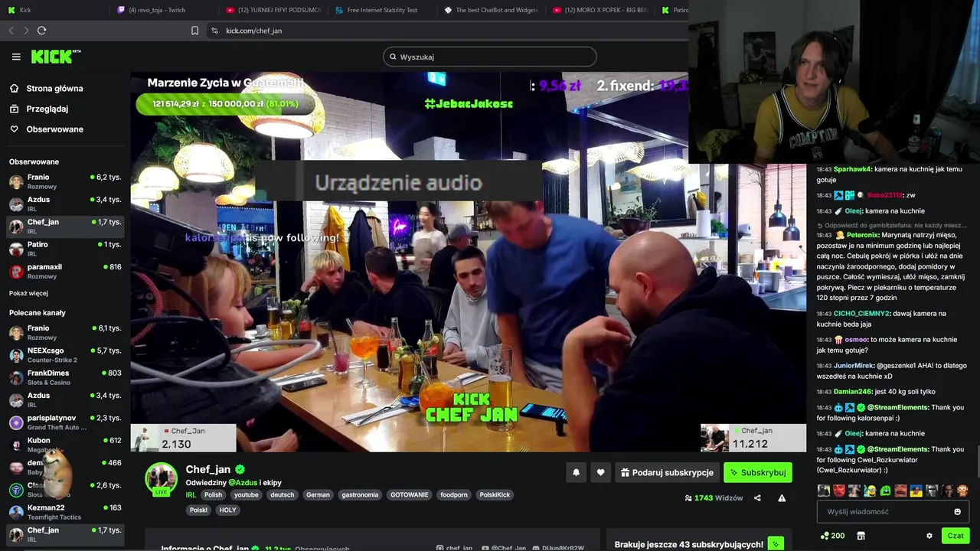Click the Subskrybuj button
This screenshot has width=980, height=551.
coord(757,473)
